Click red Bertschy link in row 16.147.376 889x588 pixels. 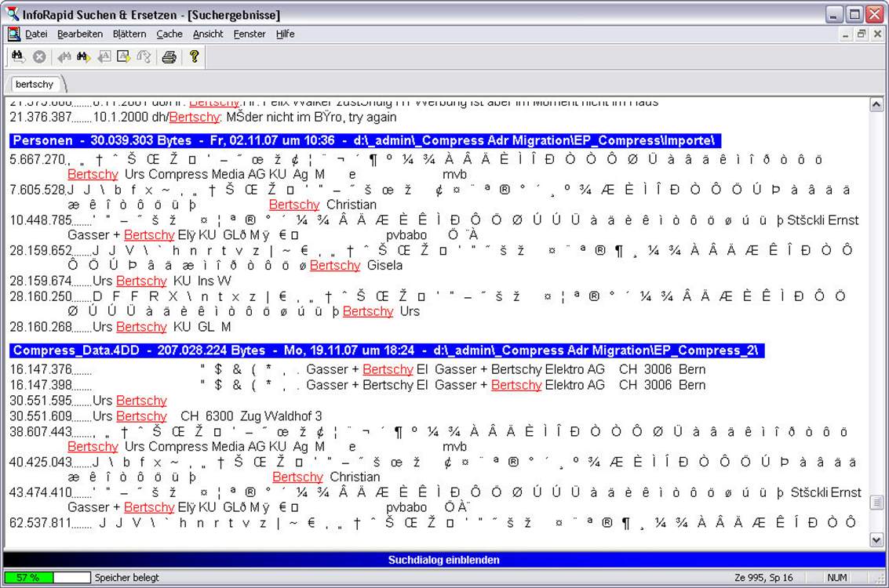(x=388, y=369)
